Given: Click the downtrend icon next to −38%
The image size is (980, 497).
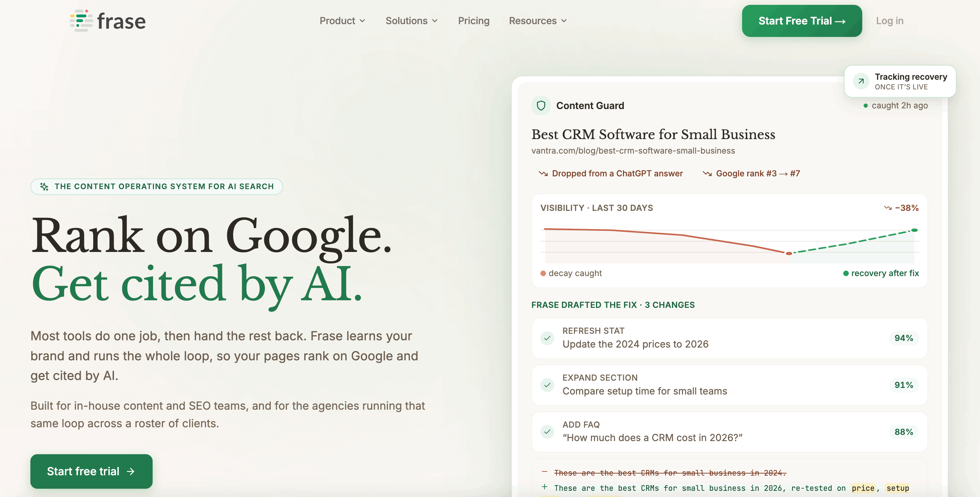Looking at the screenshot, I should point(887,208).
